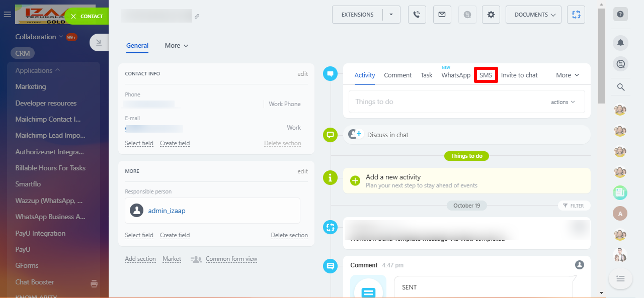Switch to the SMS tab
644x298 pixels.
(x=486, y=75)
